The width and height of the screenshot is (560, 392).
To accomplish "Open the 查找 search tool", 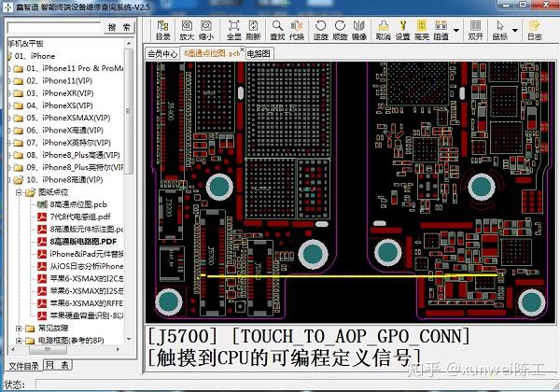I will (277, 30).
